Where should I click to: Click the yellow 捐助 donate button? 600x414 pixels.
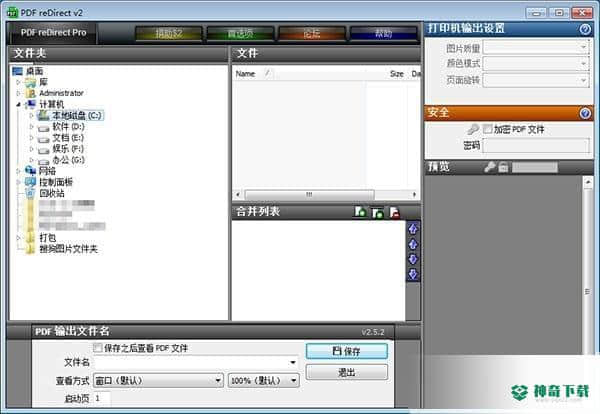tap(168, 34)
